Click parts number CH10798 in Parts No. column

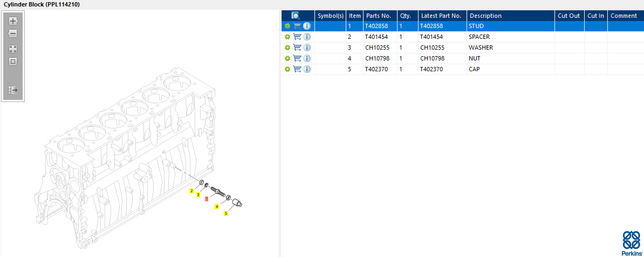pos(377,58)
